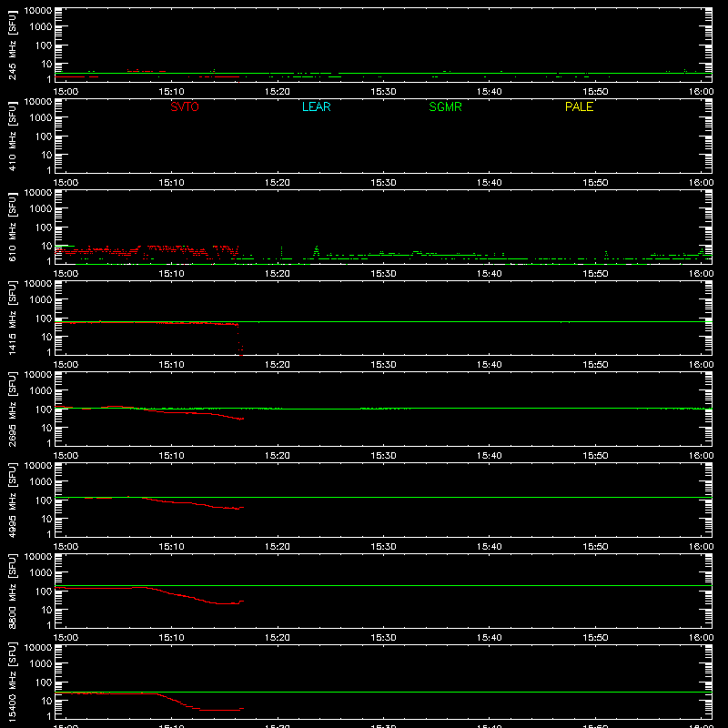The height and width of the screenshot is (728, 728).
Task: Click 15:50 time label under 410 MHz panel
Action: (x=595, y=183)
